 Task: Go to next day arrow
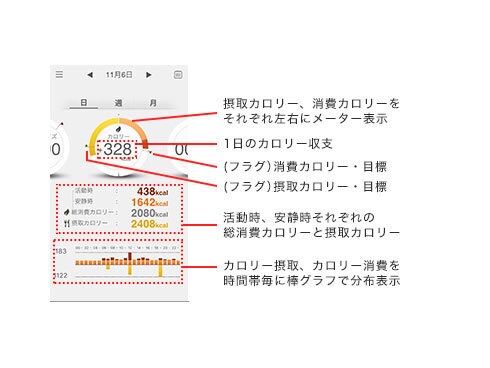(x=149, y=75)
